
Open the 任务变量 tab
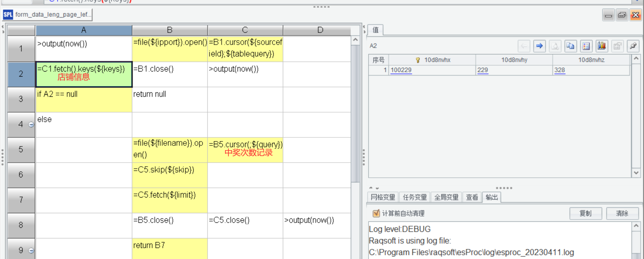pos(415,197)
